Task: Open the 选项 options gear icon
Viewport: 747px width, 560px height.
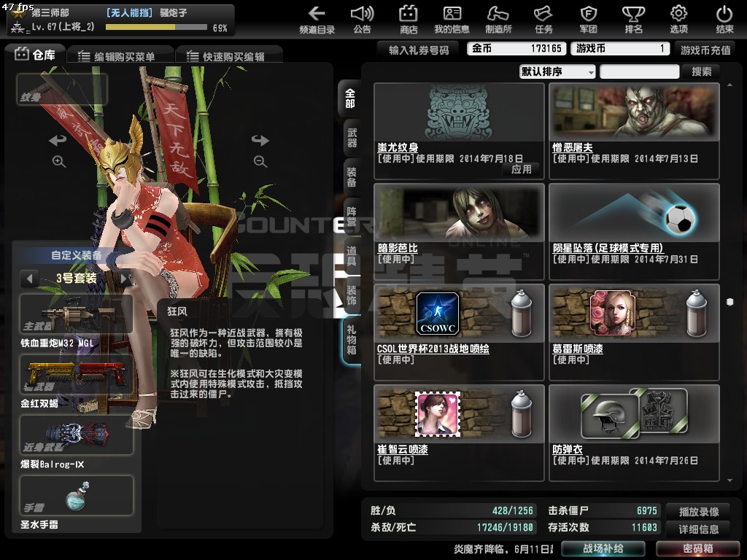Action: pos(679,20)
